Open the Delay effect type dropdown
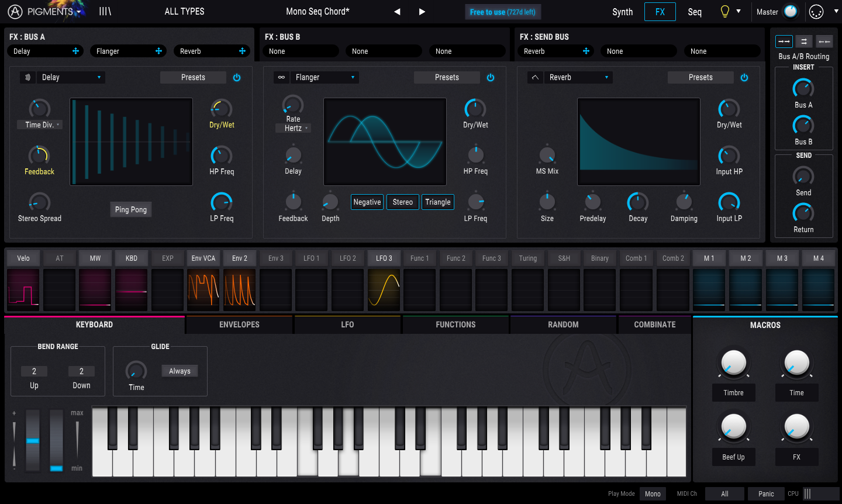 point(71,77)
